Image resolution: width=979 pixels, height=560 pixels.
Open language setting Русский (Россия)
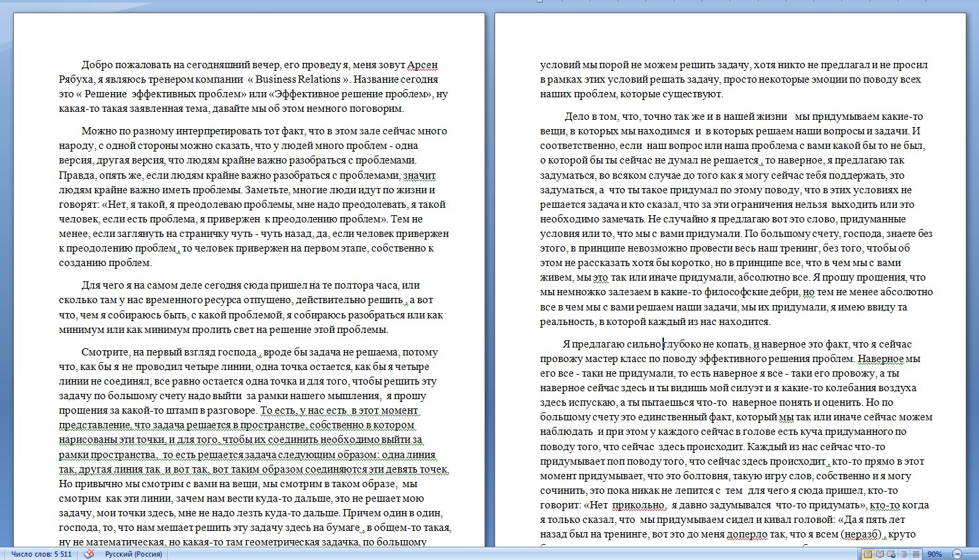pos(134,554)
